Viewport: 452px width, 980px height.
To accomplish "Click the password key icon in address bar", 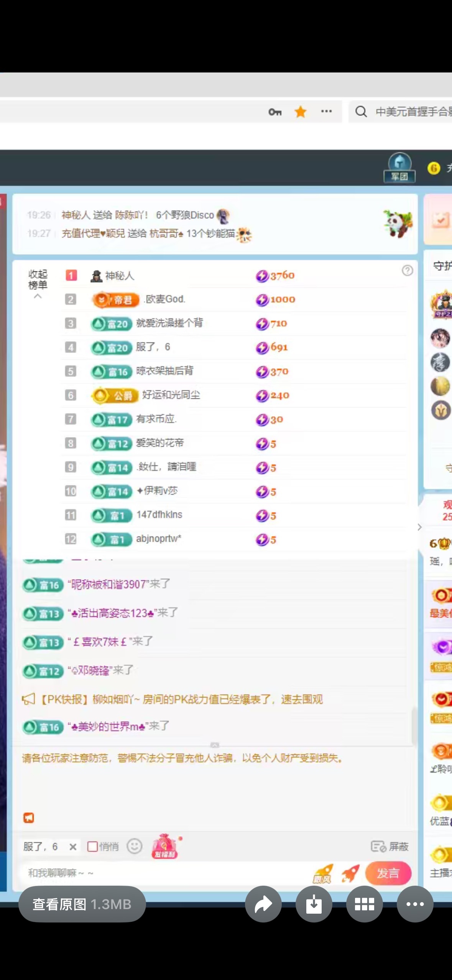I will pyautogui.click(x=275, y=112).
